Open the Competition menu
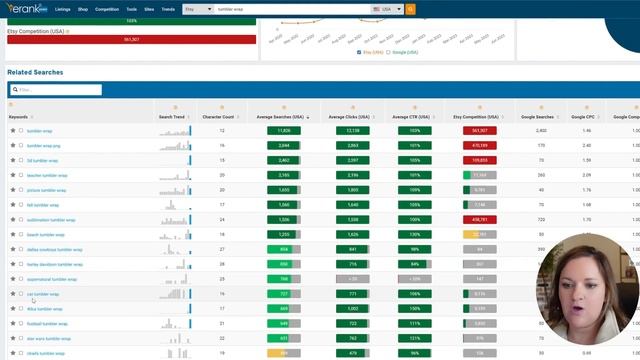 click(x=107, y=9)
